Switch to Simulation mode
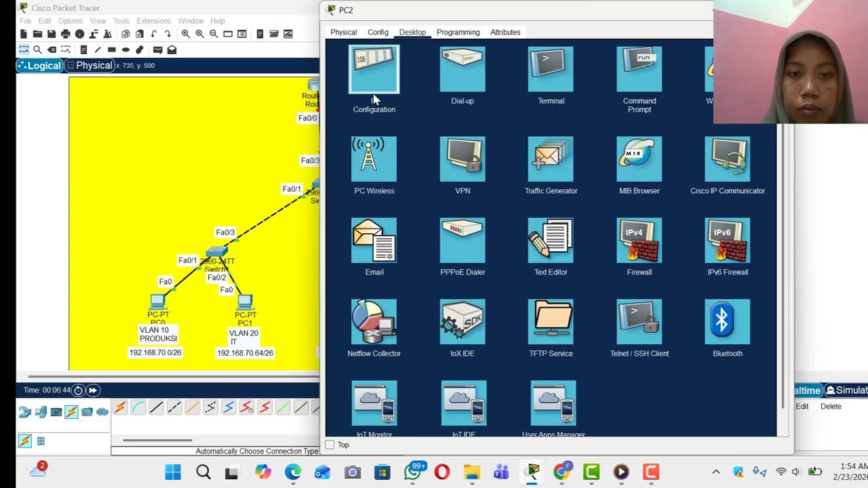868x488 pixels. click(846, 390)
